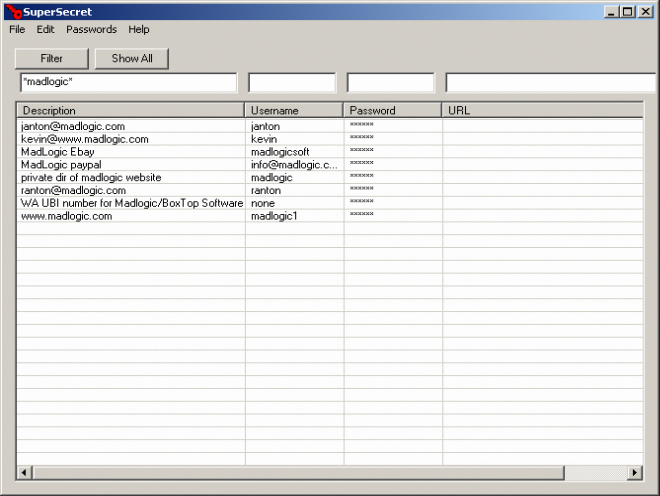Click the username cell 'none'

pyautogui.click(x=263, y=203)
